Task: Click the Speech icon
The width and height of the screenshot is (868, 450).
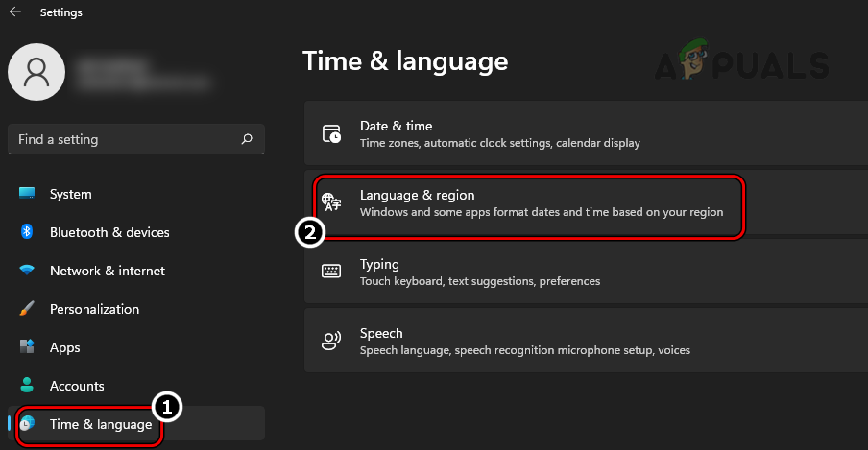Action: pyautogui.click(x=331, y=341)
